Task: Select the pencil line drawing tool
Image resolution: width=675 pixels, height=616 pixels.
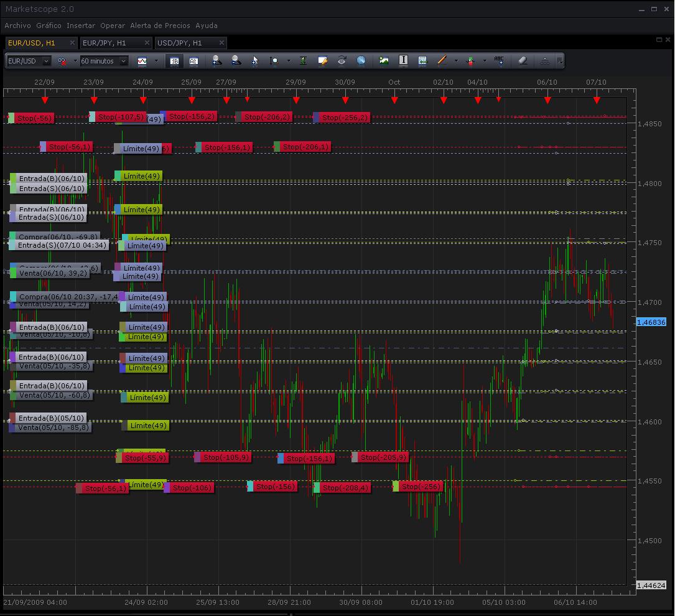Action: coord(442,60)
